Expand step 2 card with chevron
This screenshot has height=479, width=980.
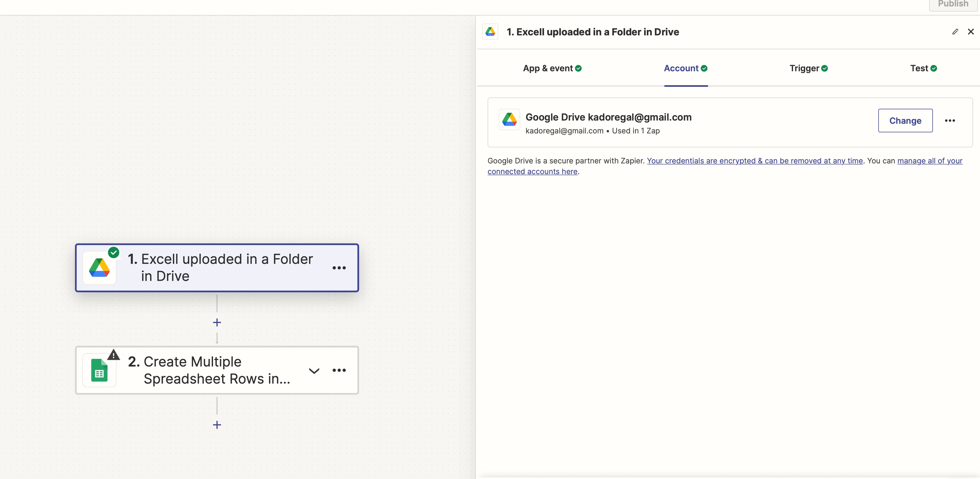[x=314, y=371]
